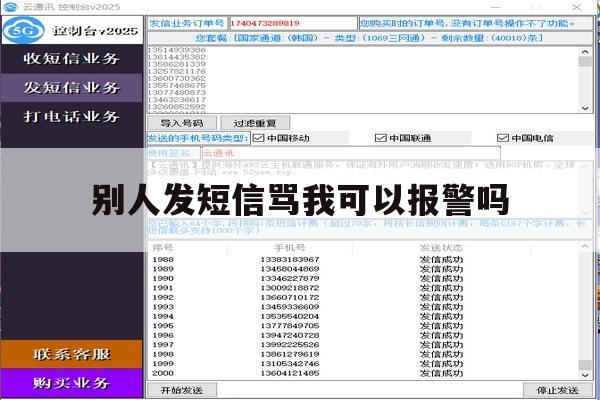Click the 发送的手机号码类型 label

pyautogui.click(x=198, y=138)
